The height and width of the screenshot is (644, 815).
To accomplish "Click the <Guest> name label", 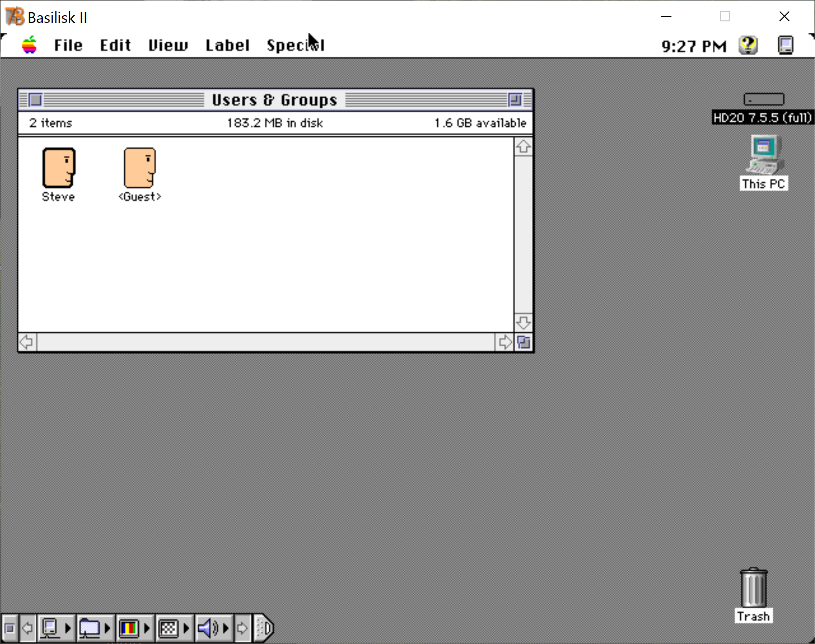I will coord(140,197).
